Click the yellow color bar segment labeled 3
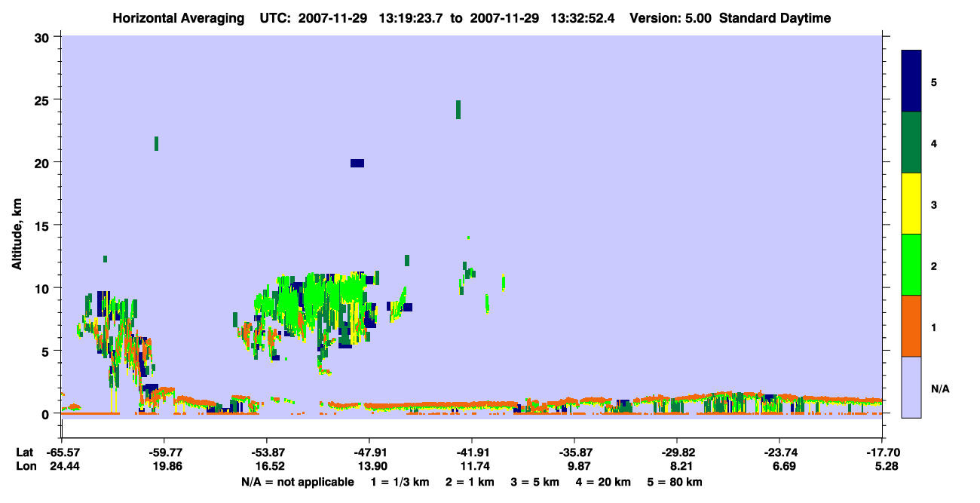The image size is (980, 503). point(911,204)
